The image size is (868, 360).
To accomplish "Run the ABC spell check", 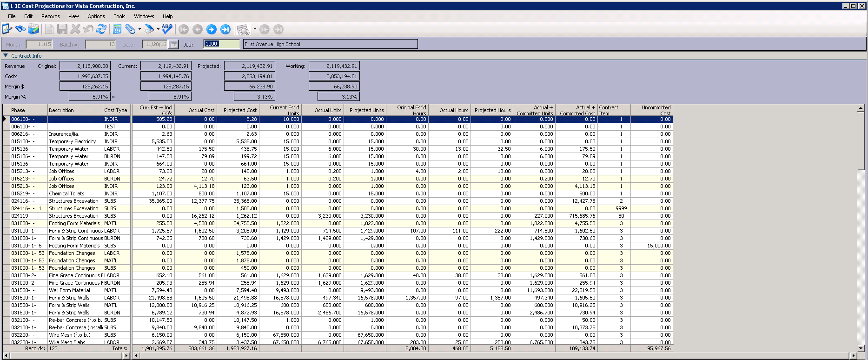I will (x=167, y=29).
